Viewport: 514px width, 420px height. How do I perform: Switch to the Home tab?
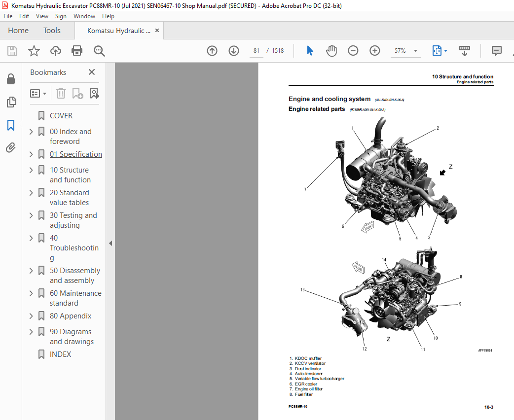pyautogui.click(x=18, y=31)
